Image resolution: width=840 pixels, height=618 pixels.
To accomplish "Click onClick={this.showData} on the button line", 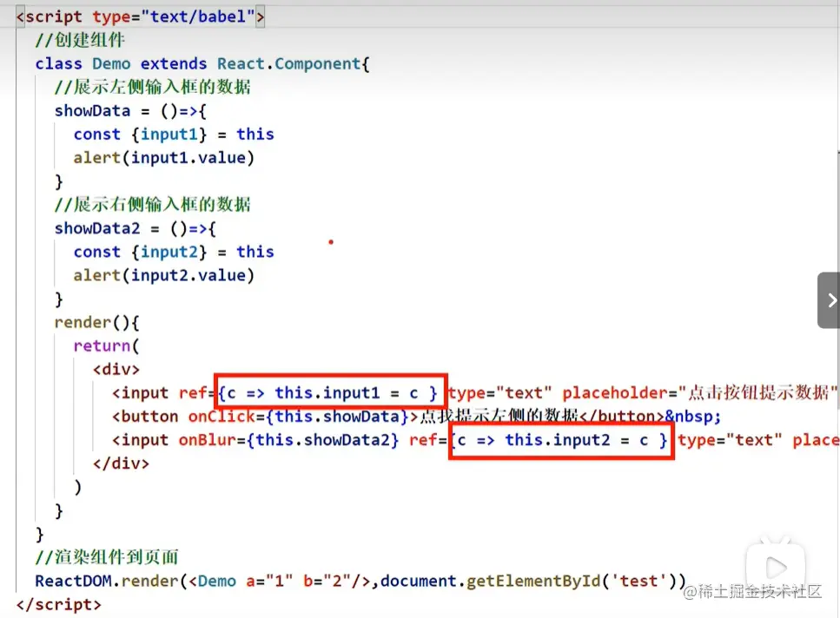I will tap(299, 417).
